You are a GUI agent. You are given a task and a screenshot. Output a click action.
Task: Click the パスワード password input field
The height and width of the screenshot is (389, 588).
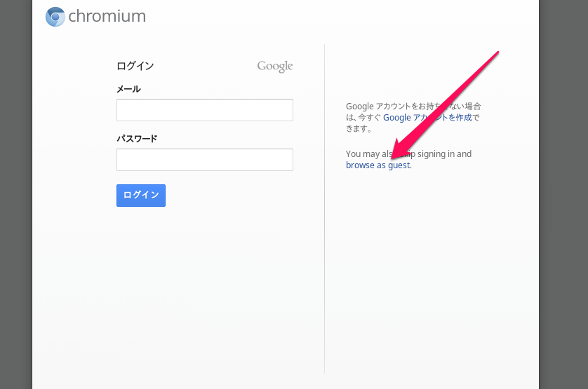tap(205, 160)
